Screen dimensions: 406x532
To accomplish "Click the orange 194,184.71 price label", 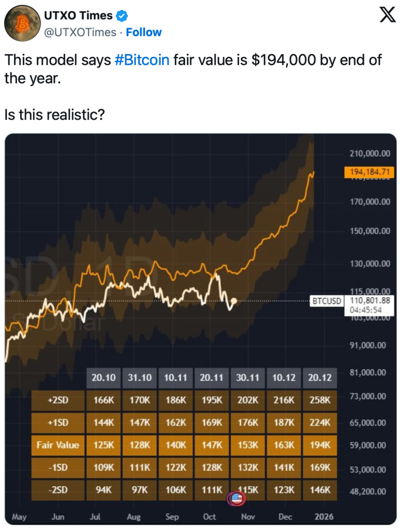I will pos(369,172).
